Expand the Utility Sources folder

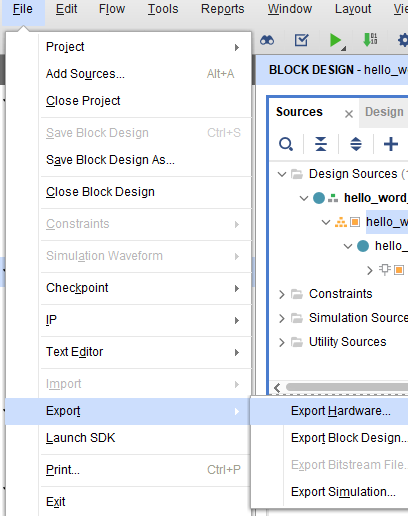pyautogui.click(x=282, y=342)
